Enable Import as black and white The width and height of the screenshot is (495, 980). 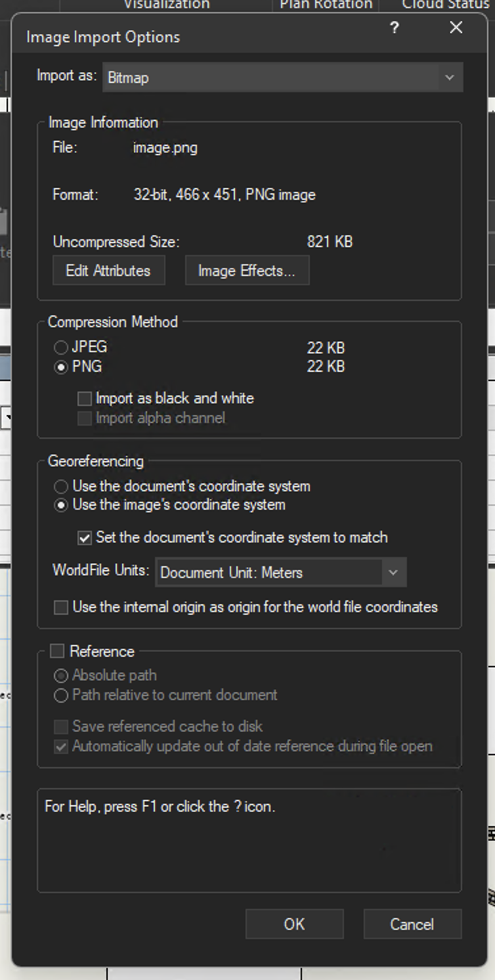(85, 399)
